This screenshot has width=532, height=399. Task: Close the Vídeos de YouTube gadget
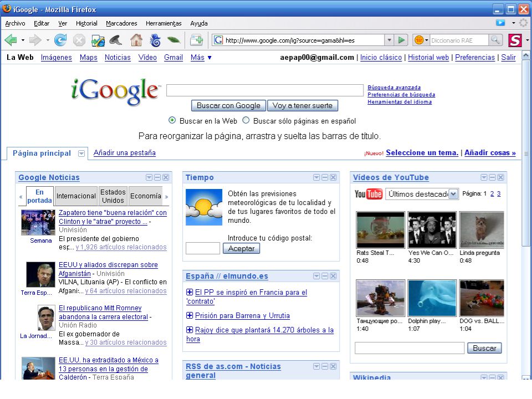coord(500,177)
